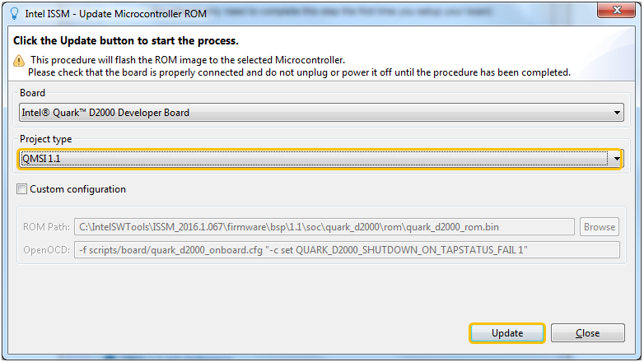
Task: Click the 'OpenOCD:' label
Action: point(46,250)
